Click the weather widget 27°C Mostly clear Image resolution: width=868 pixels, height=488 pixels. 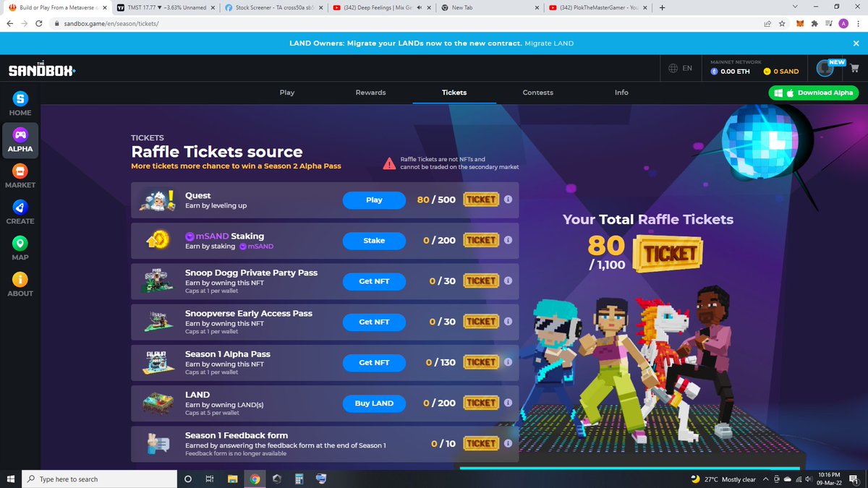point(723,479)
